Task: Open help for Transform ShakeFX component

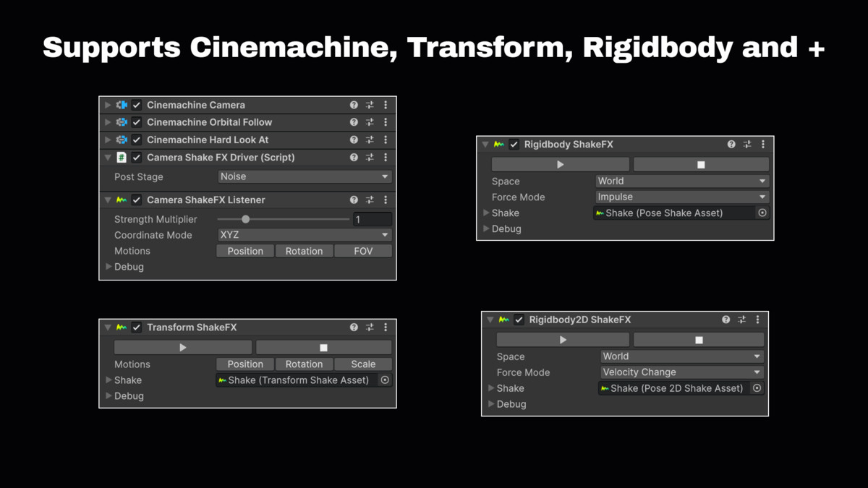Action: tap(354, 328)
